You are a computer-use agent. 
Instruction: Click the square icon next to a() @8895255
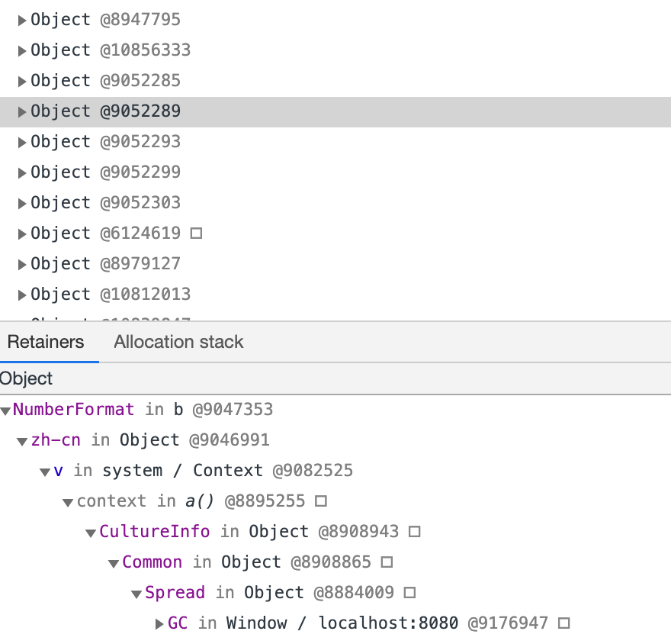[x=319, y=501]
